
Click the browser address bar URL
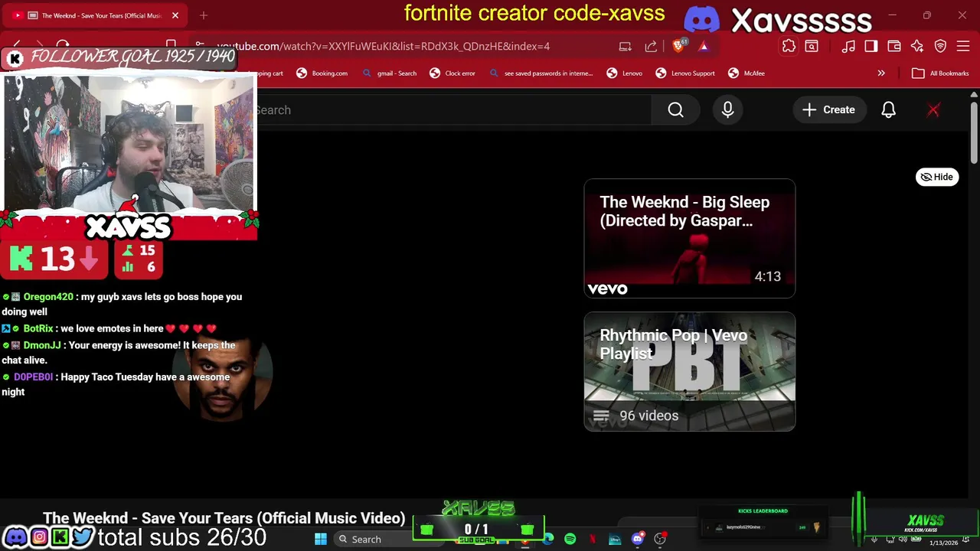point(383,46)
